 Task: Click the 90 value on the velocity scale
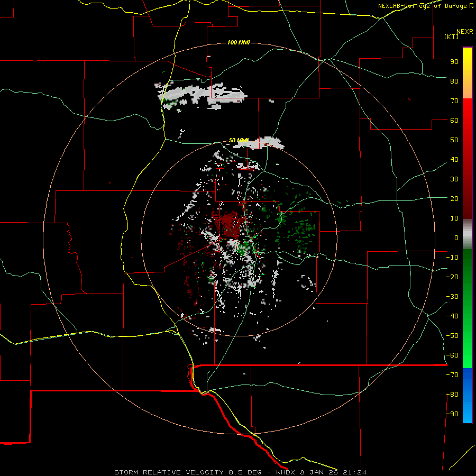tap(454, 62)
